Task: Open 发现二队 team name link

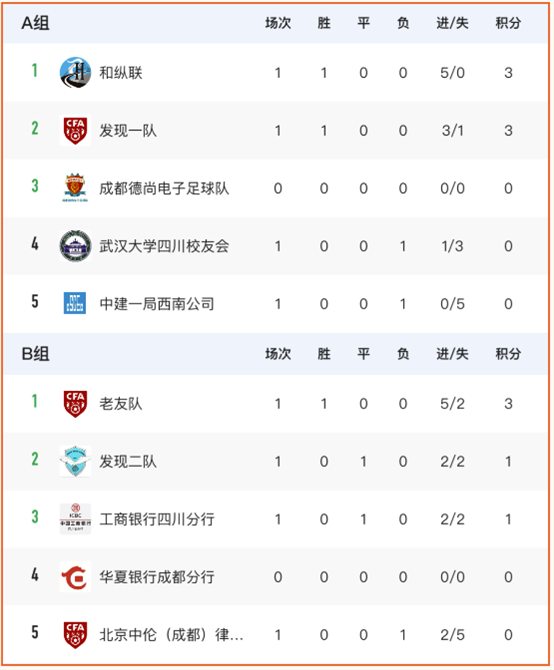Action: (128, 461)
